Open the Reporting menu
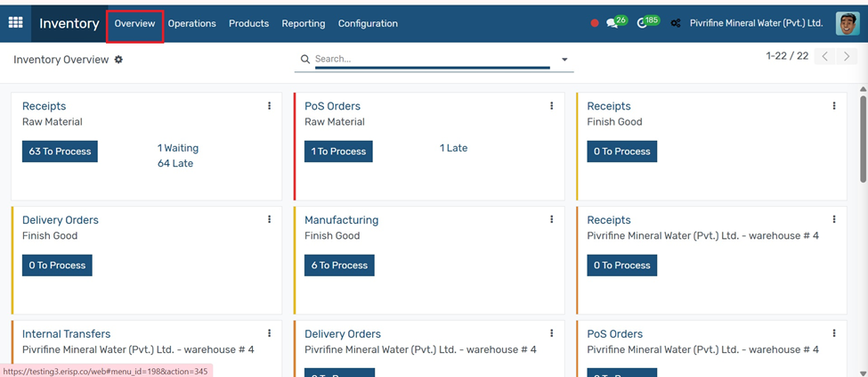The height and width of the screenshot is (377, 868). (304, 23)
